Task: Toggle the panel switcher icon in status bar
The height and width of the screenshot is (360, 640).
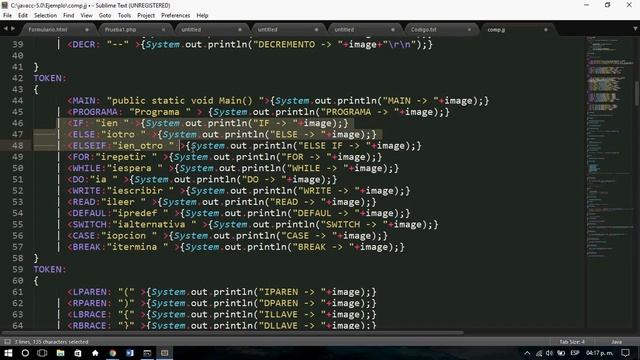Action: [x=7, y=342]
